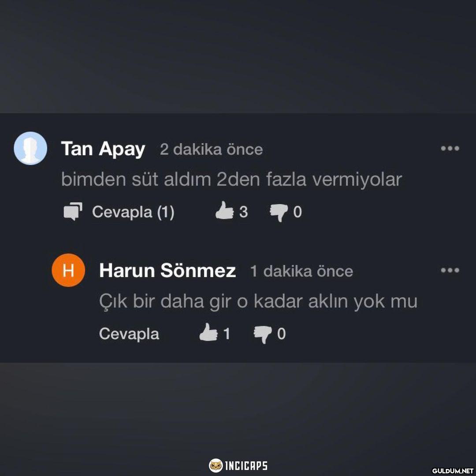
Task: Open Harun Sönmez's profile name link
Action: coord(167,270)
